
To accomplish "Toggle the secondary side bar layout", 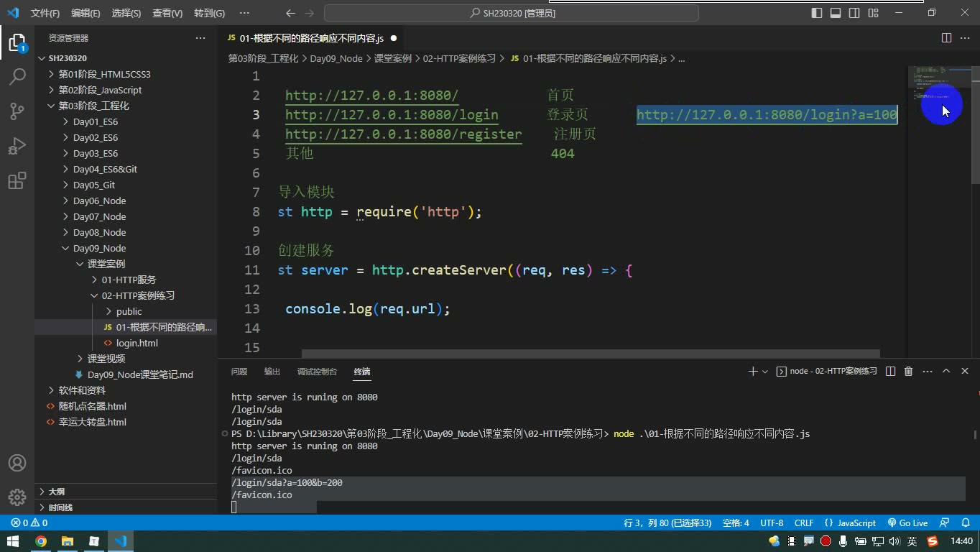I will click(854, 13).
